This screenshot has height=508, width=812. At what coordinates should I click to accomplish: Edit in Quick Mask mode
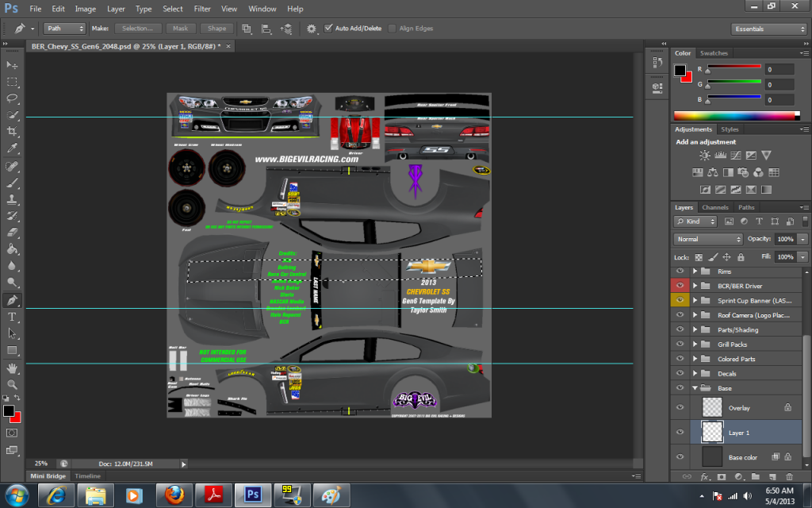point(12,433)
